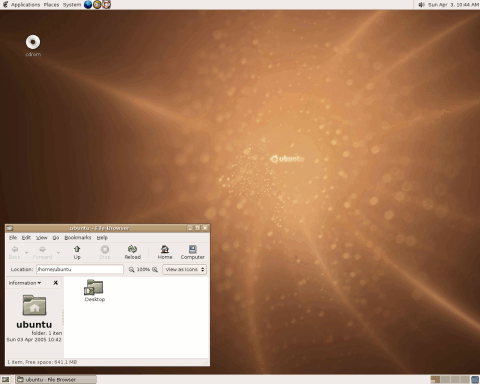480x384 pixels.
Task: Toggle the show desktop button in the bottom panel
Action: click(5, 379)
